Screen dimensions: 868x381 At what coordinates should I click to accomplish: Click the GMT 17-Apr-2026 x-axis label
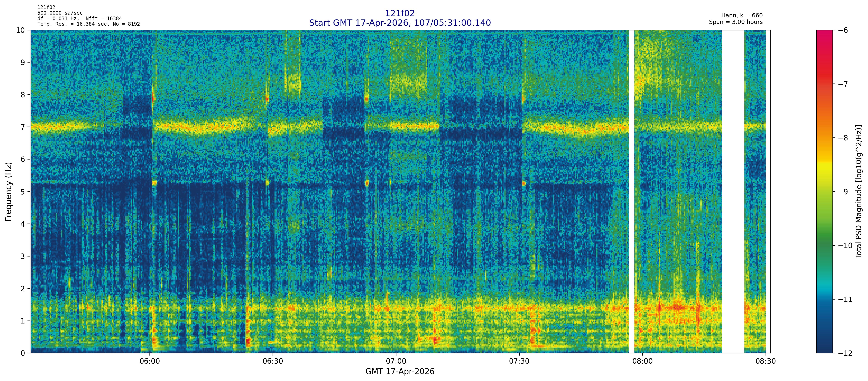click(x=400, y=372)
